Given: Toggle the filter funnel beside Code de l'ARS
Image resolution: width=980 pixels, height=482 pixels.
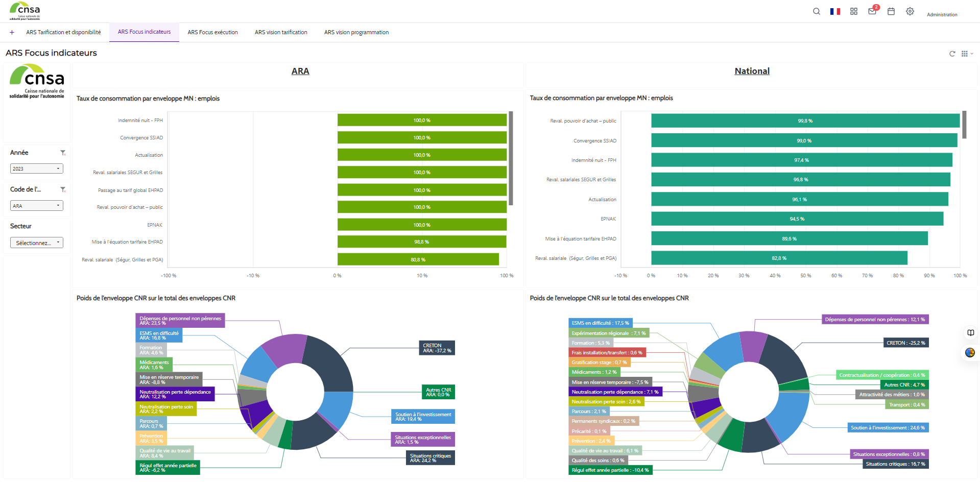Looking at the screenshot, I should [x=63, y=189].
